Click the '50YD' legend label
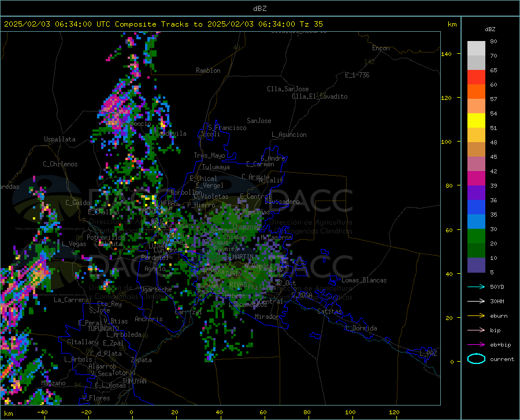The image size is (520, 420). 497,287
